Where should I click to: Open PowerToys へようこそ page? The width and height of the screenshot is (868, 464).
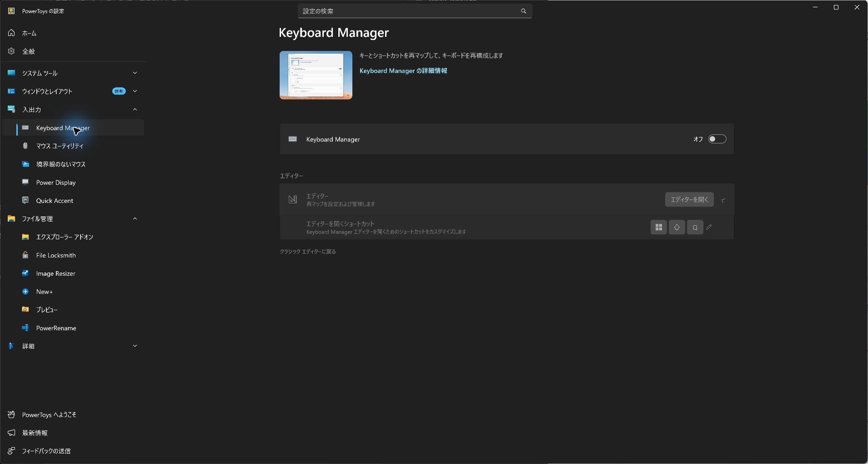click(x=73, y=415)
